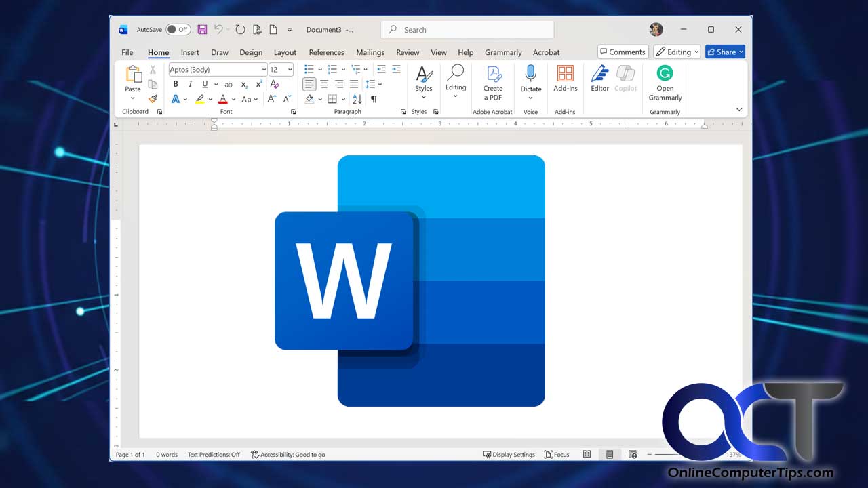Image resolution: width=868 pixels, height=488 pixels.
Task: Toggle Bold formatting
Action: coord(176,84)
